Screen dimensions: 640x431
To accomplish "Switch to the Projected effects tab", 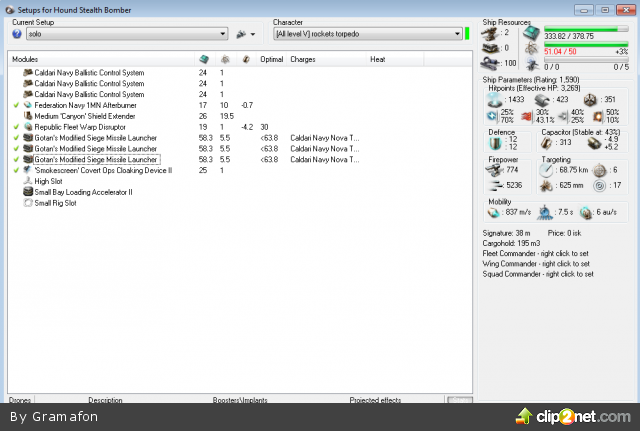I will click(x=375, y=400).
